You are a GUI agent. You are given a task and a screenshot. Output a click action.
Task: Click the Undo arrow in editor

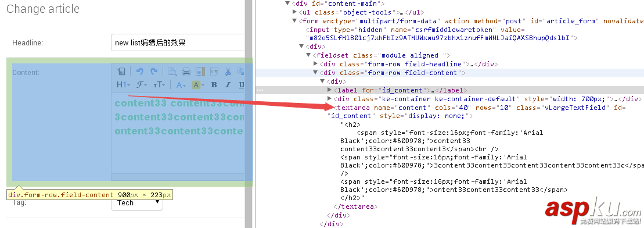click(139, 72)
